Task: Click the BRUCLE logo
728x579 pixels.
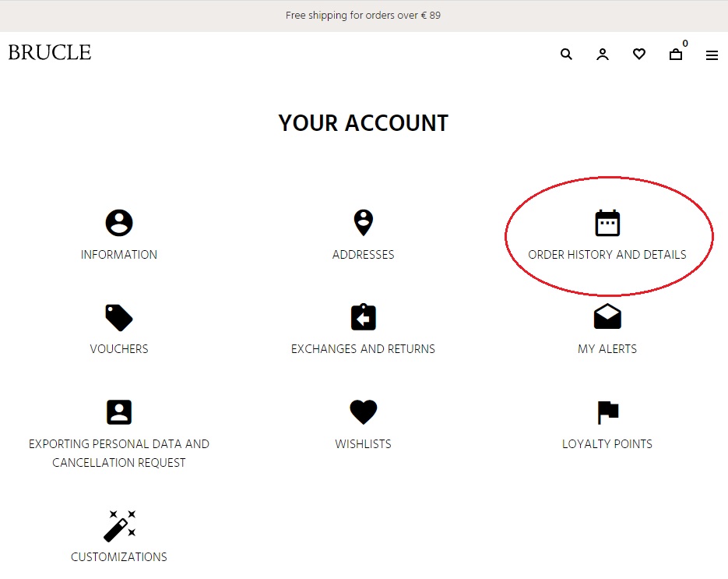Action: [x=50, y=52]
